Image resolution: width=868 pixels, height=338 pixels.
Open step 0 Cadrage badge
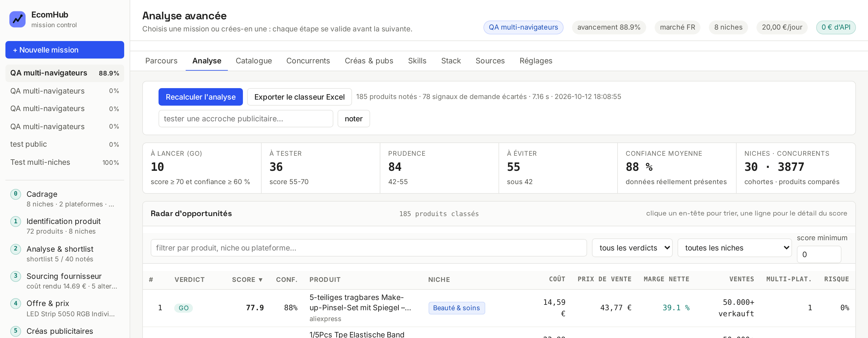coord(15,194)
